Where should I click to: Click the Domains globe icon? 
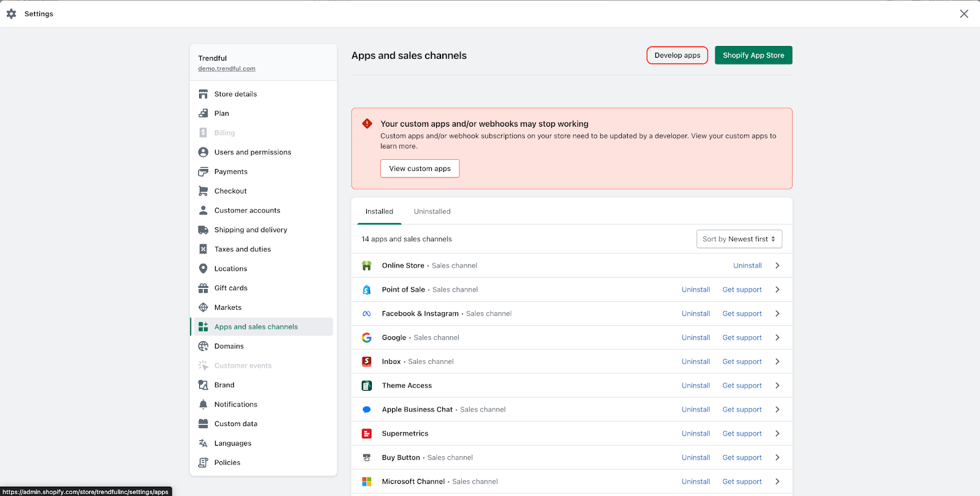click(x=203, y=346)
